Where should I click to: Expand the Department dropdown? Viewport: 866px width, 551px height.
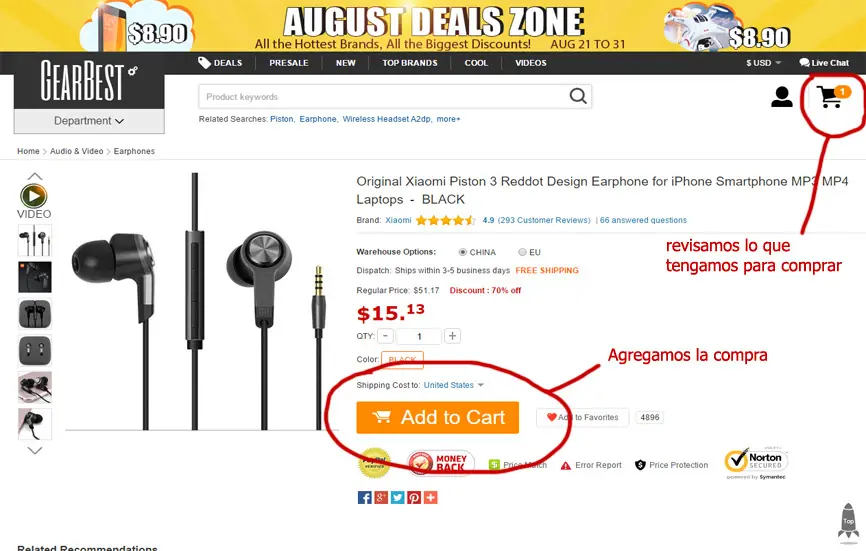tap(89, 121)
